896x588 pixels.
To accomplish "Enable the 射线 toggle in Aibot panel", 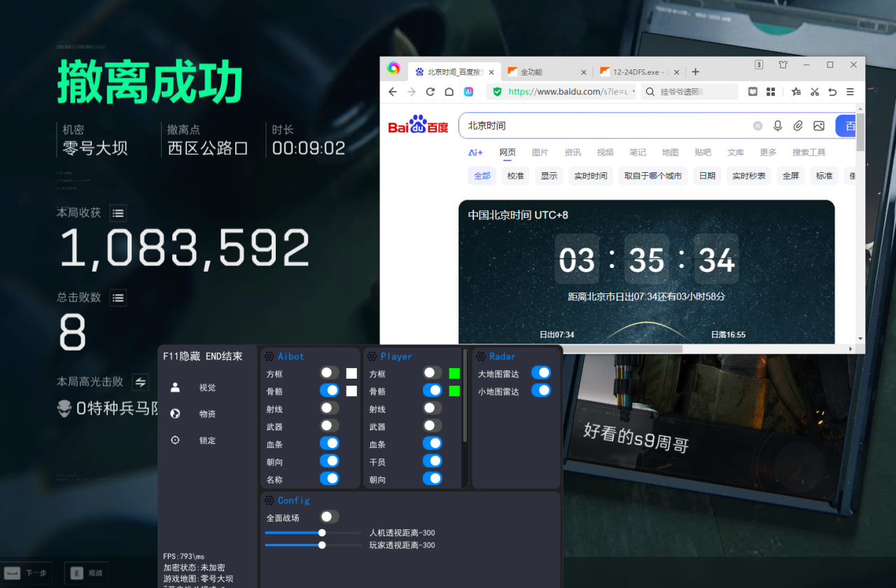I will click(329, 407).
